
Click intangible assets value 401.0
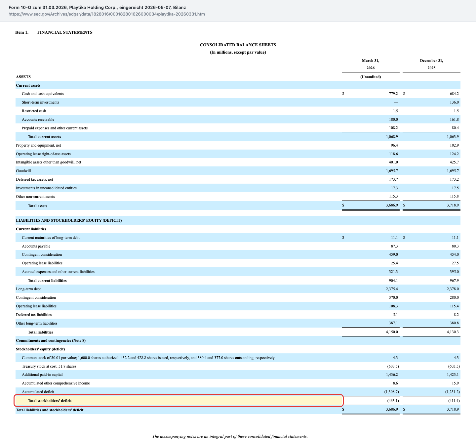click(393, 162)
